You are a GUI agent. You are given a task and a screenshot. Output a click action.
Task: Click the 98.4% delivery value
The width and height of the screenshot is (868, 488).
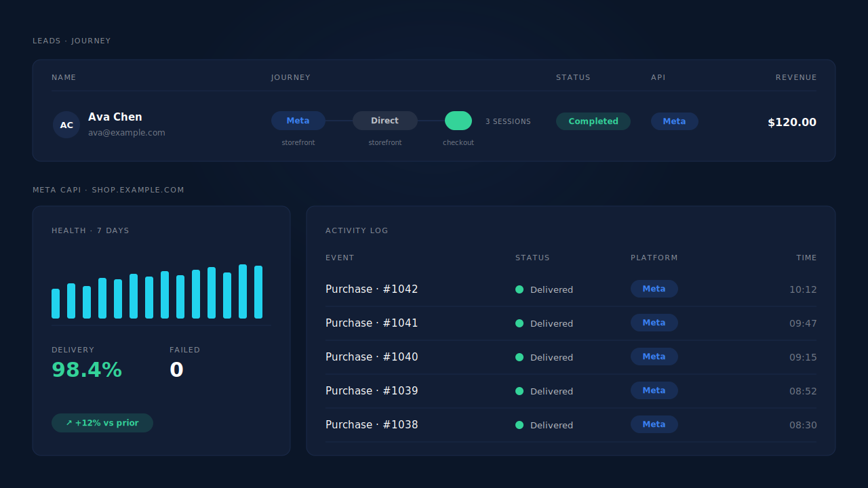point(87,370)
